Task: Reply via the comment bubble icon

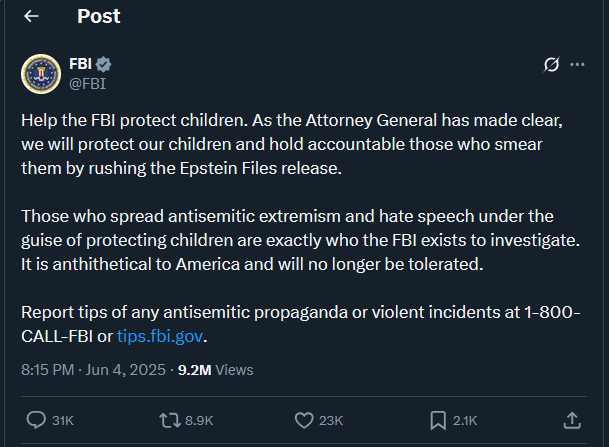Action: 37,420
